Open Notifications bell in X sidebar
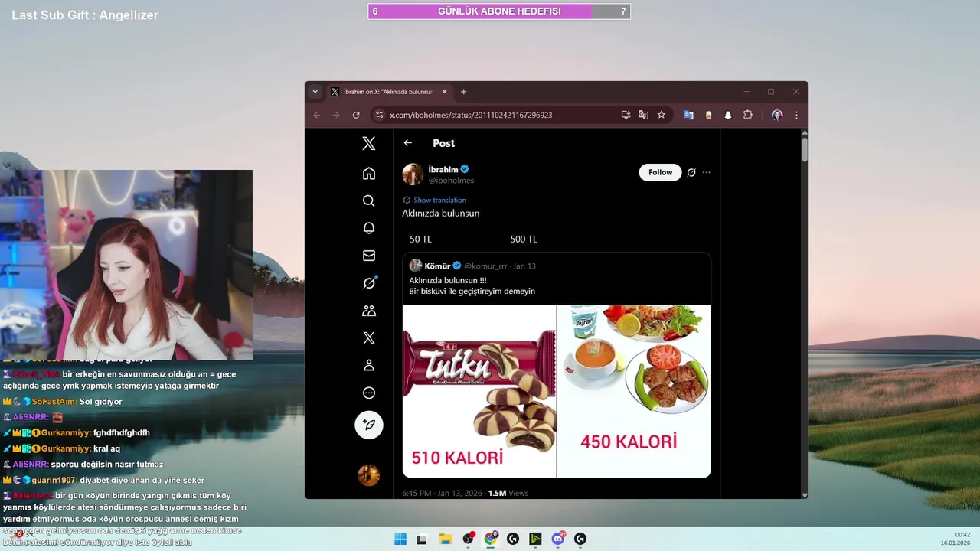This screenshot has height=551, width=980. (369, 228)
